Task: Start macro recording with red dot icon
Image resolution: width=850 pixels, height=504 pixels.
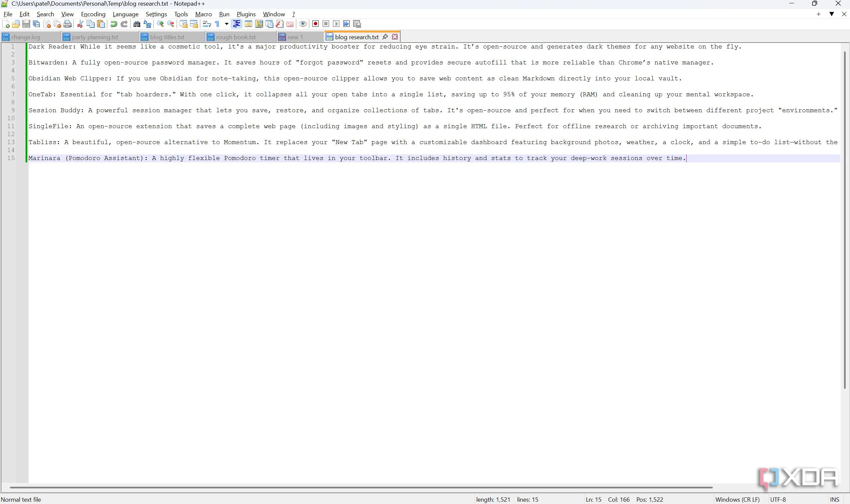Action: pyautogui.click(x=316, y=24)
